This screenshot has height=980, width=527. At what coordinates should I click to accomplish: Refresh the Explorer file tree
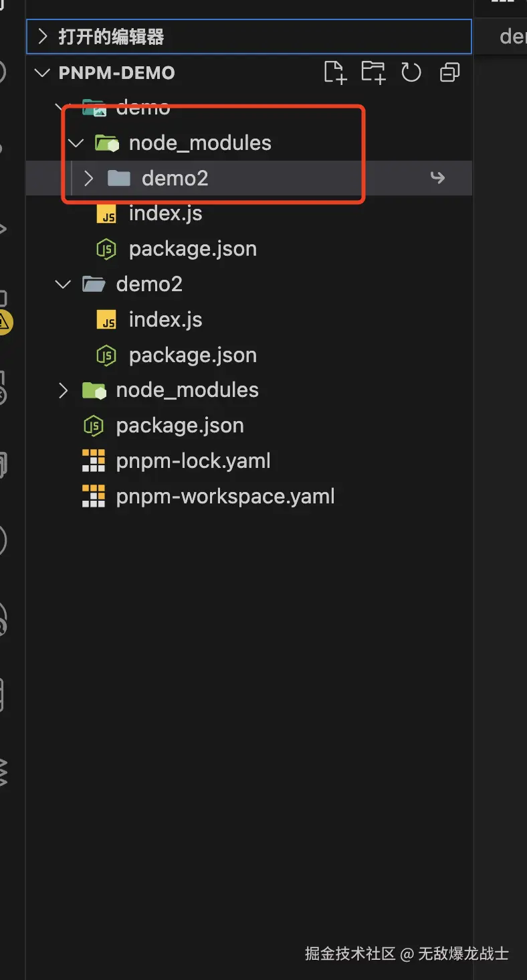(x=411, y=72)
